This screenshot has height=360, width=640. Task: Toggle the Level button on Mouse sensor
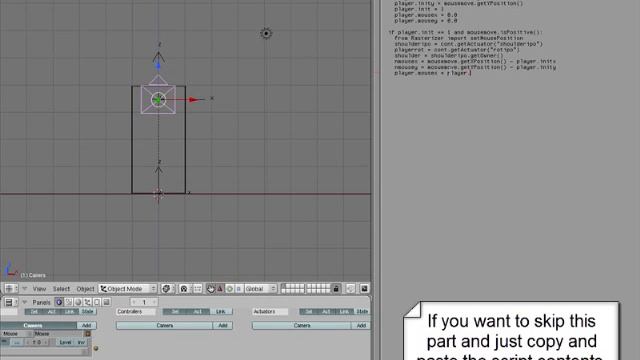pos(65,342)
